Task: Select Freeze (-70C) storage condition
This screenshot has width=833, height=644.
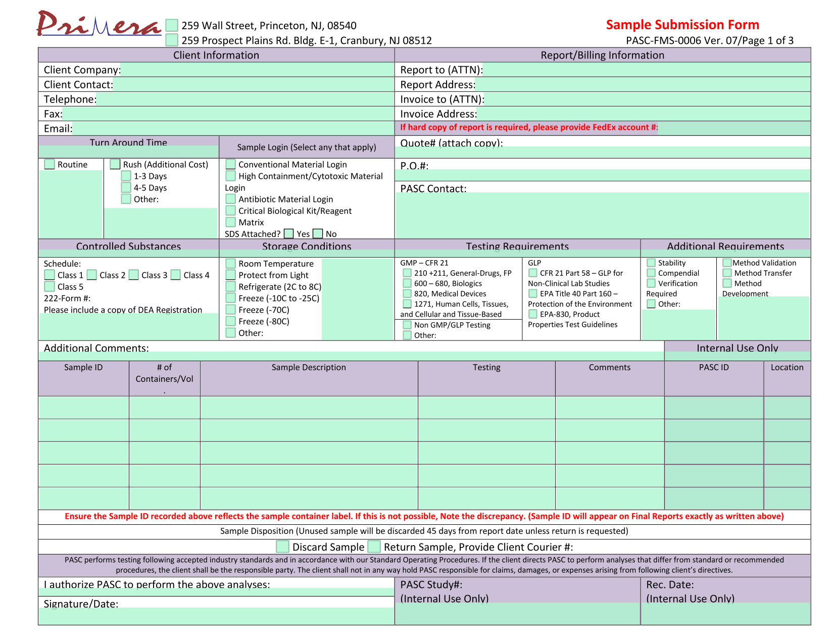Action: [x=230, y=309]
